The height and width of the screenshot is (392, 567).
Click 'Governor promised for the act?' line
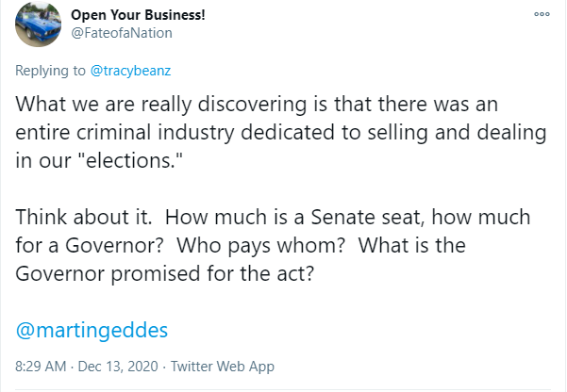coord(165,273)
